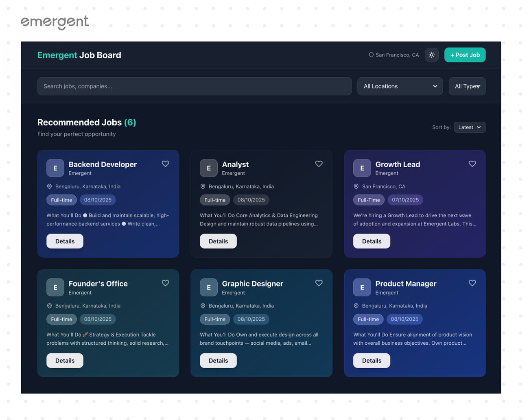Open the Sort by Latest dropdown

[469, 127]
